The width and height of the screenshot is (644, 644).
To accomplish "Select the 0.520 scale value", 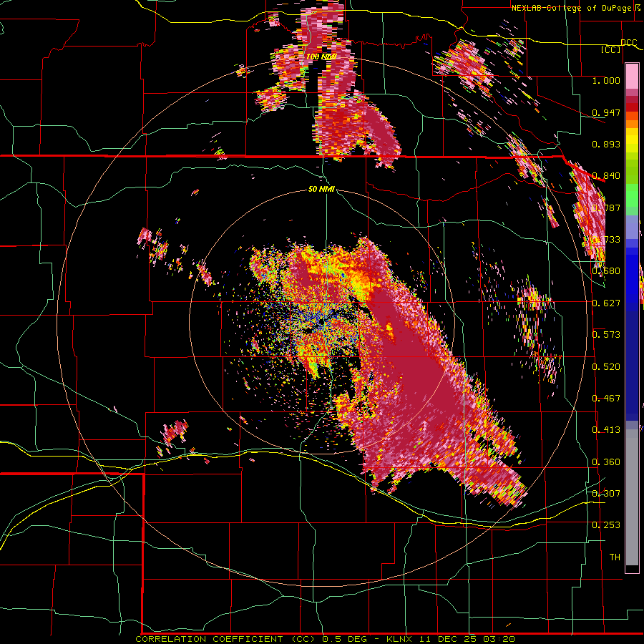I will point(606,367).
